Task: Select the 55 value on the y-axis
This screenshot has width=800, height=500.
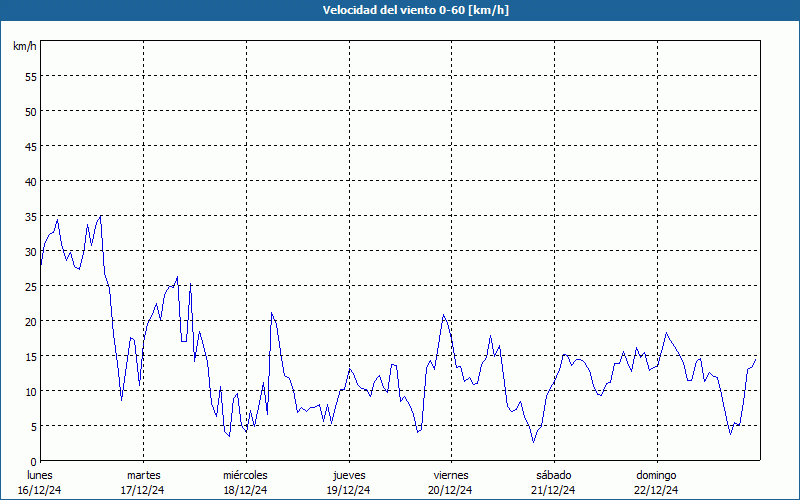Action: [31, 77]
